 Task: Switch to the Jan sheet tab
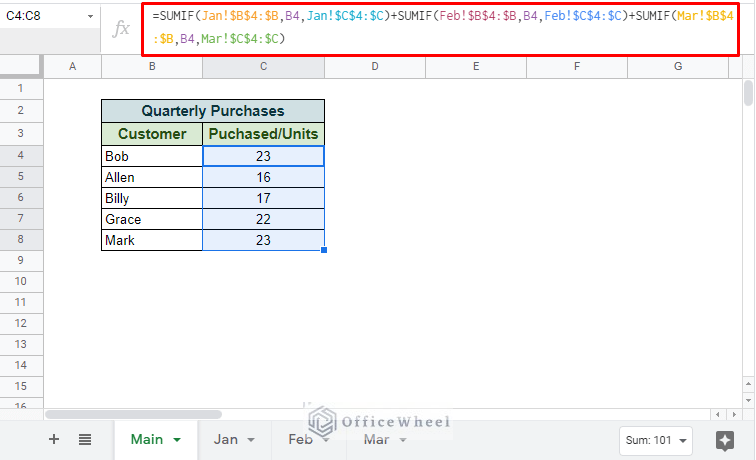(x=226, y=439)
